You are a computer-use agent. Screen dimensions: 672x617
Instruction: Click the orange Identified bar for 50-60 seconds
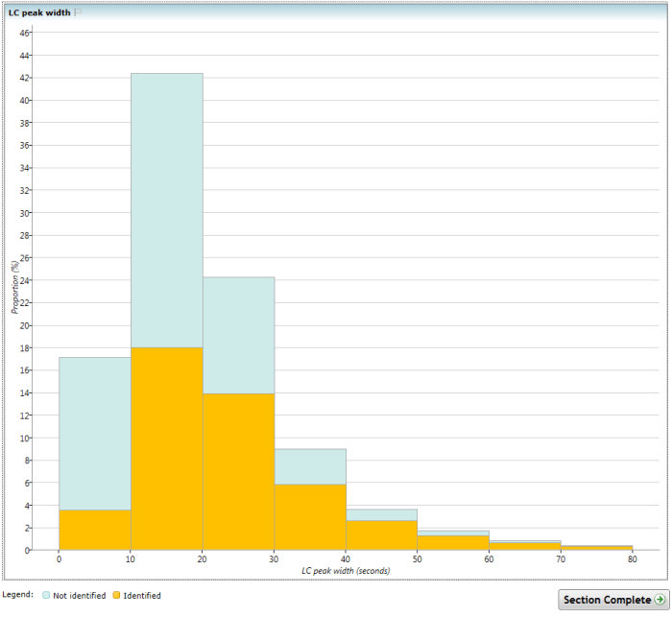tap(453, 543)
